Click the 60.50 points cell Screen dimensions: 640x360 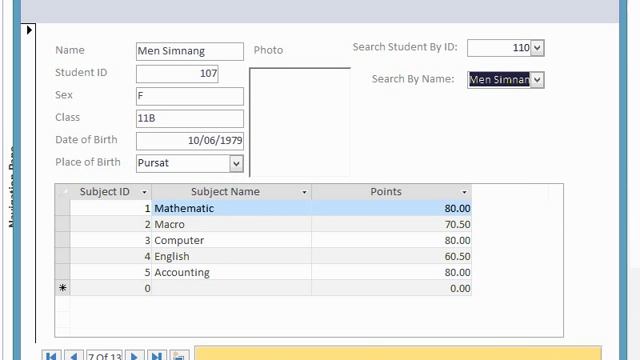coord(391,256)
